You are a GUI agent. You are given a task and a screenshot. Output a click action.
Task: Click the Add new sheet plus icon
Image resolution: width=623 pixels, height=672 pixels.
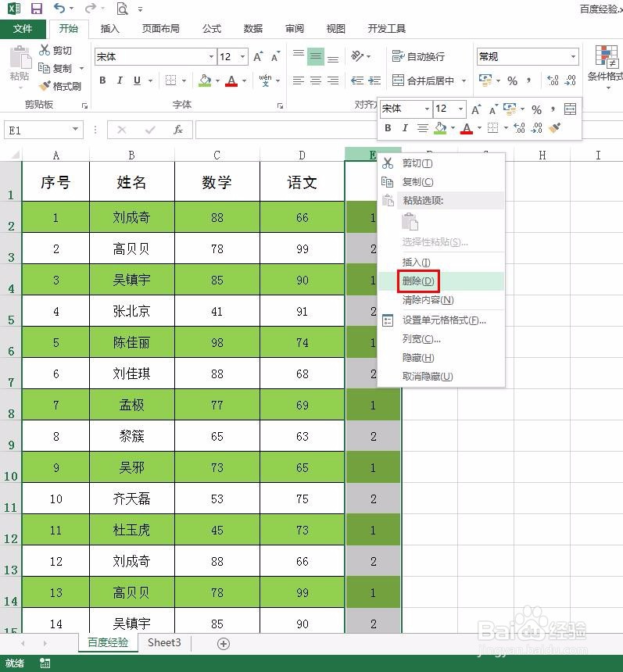tap(224, 644)
